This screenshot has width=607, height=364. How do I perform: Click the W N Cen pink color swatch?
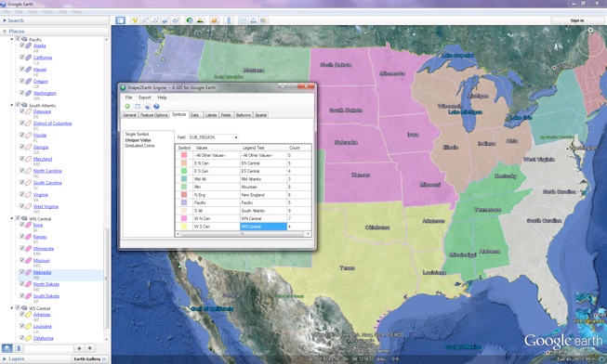[184, 218]
